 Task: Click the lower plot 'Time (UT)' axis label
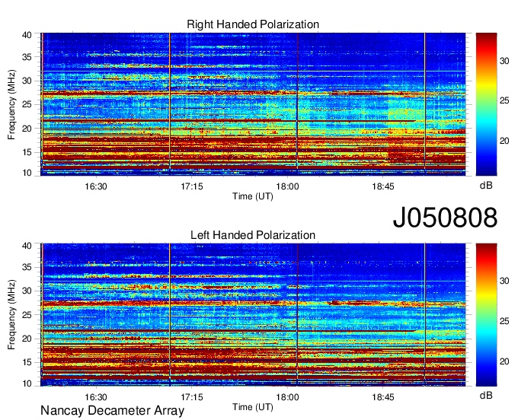pyautogui.click(x=253, y=407)
